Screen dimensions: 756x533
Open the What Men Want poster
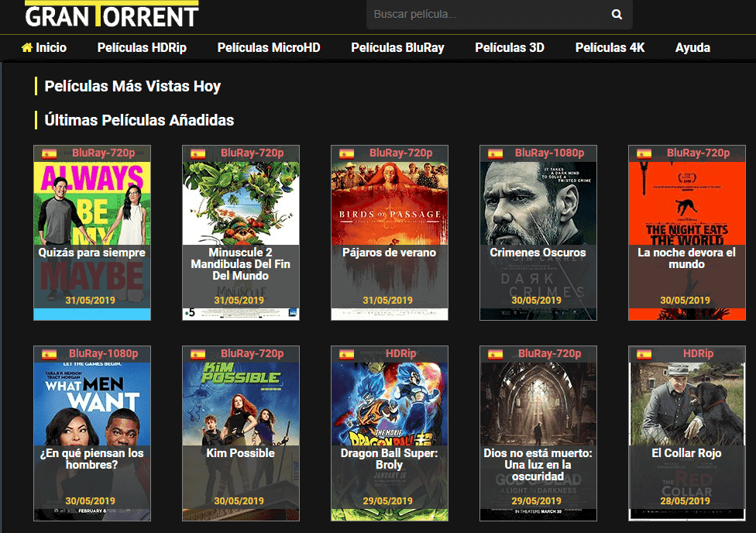pyautogui.click(x=92, y=433)
